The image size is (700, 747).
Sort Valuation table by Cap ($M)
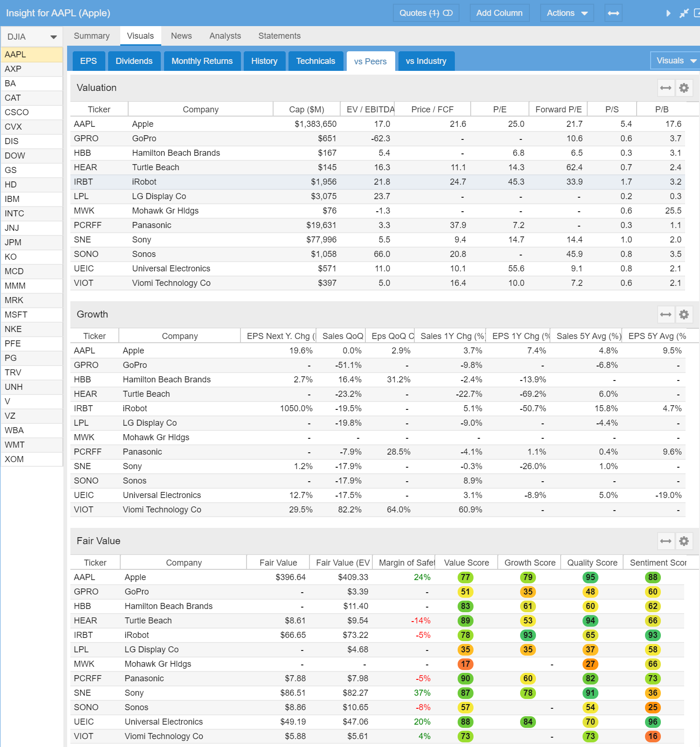point(306,109)
